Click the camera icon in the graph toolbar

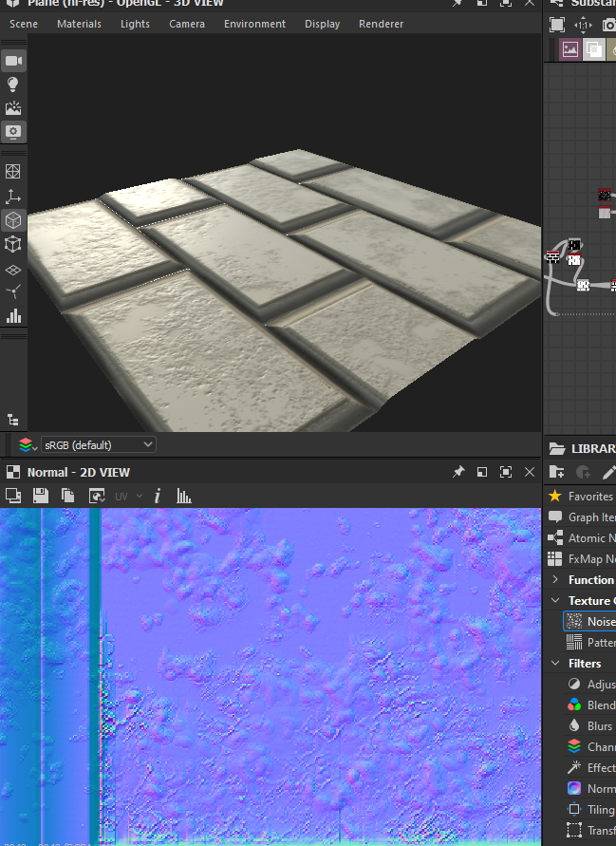608,25
